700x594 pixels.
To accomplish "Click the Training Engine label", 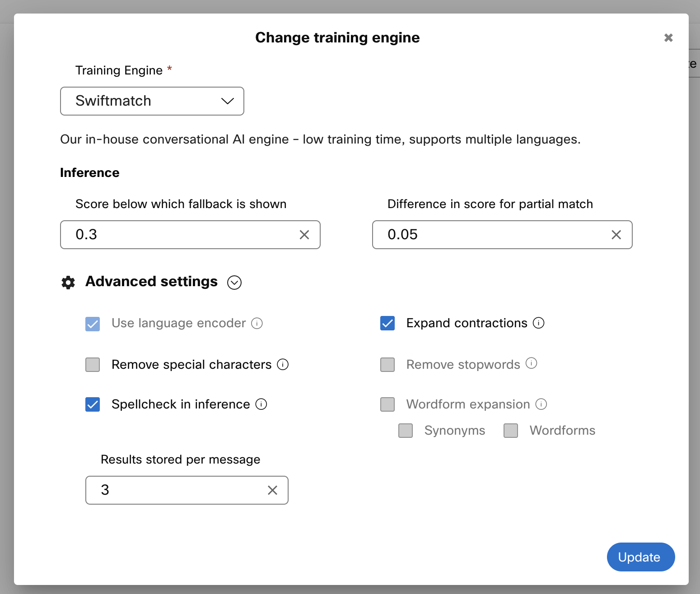I will pyautogui.click(x=119, y=70).
